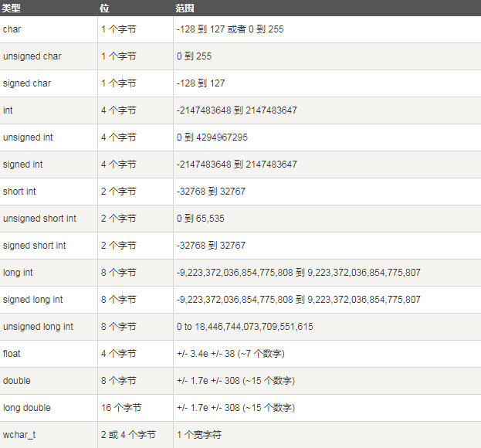This screenshot has width=481, height=448.
Task: Click range '0 到 4294967295'
Action: [212, 137]
